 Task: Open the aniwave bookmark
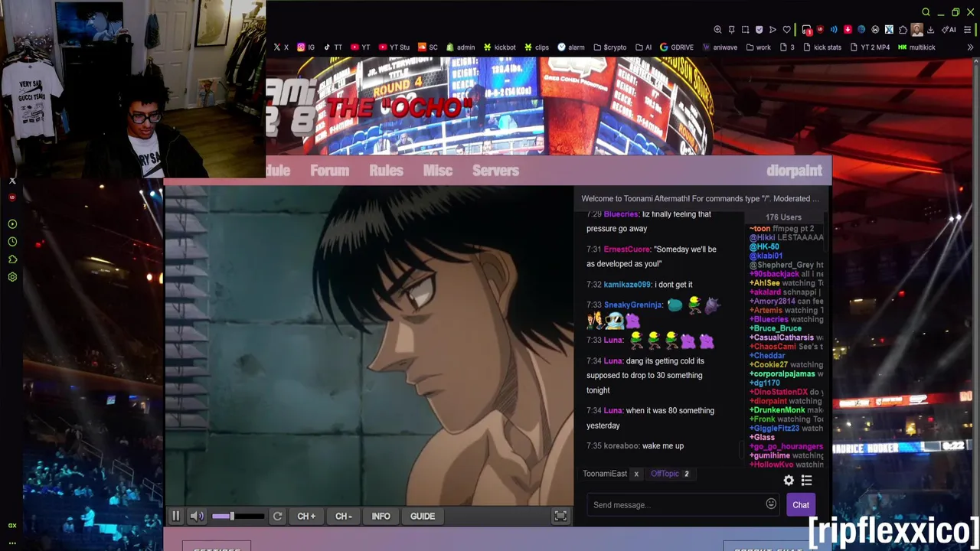coord(720,47)
